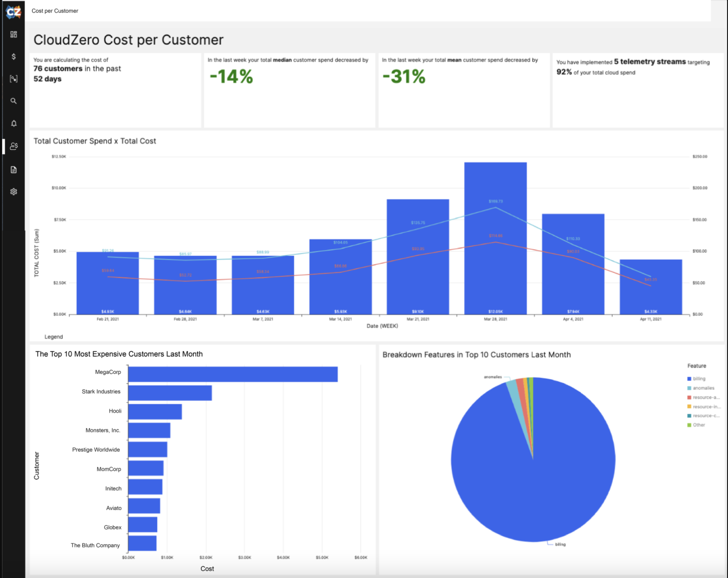Click the Mar 7, 2021 bar

coord(263,285)
